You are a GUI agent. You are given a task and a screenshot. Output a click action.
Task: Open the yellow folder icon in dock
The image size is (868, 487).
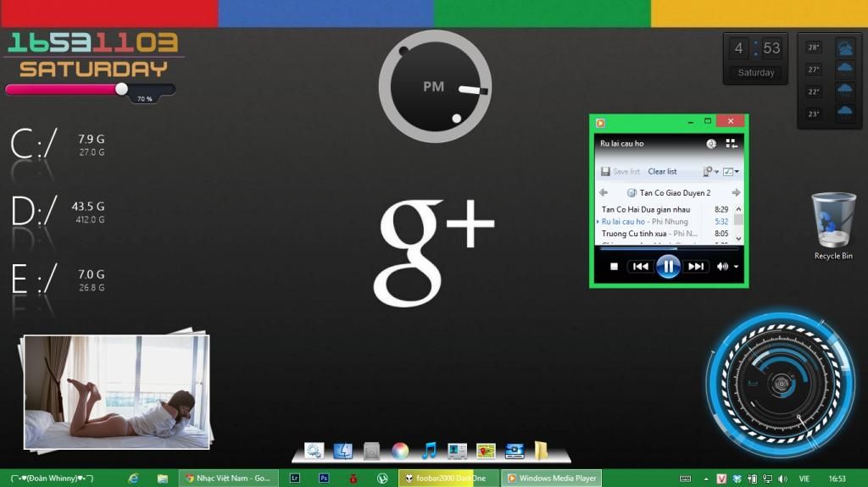point(541,451)
